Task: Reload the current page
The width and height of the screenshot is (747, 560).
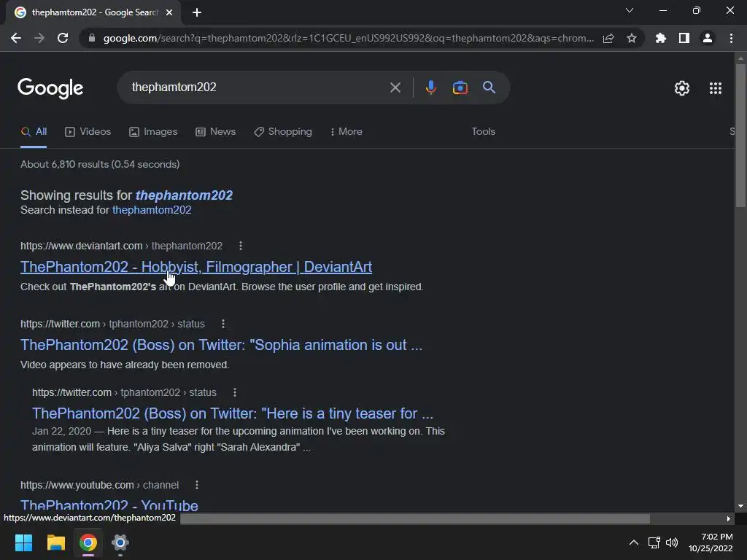Action: click(x=63, y=38)
